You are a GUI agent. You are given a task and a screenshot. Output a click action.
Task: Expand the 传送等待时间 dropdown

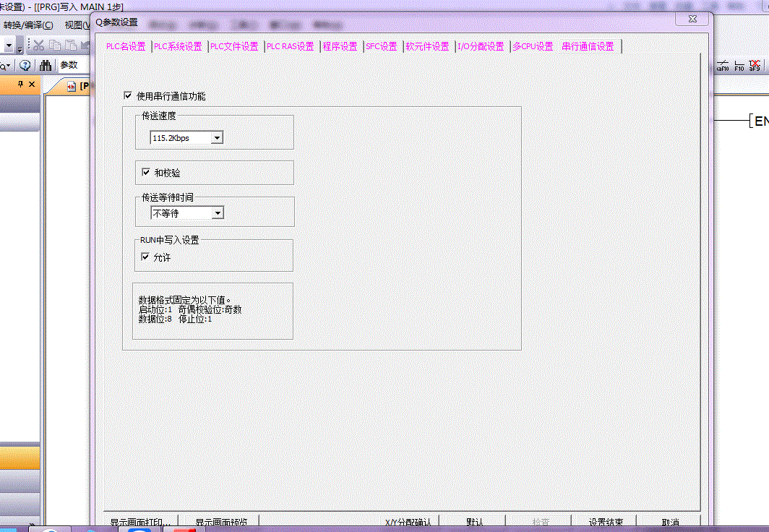pyautogui.click(x=217, y=213)
